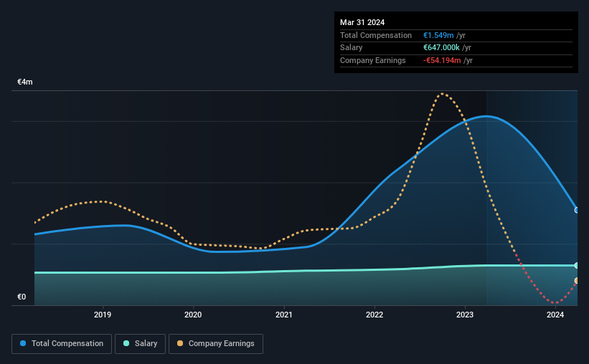Click the Salary tooltip row label
Screen dimensions: 589x364
click(x=352, y=48)
